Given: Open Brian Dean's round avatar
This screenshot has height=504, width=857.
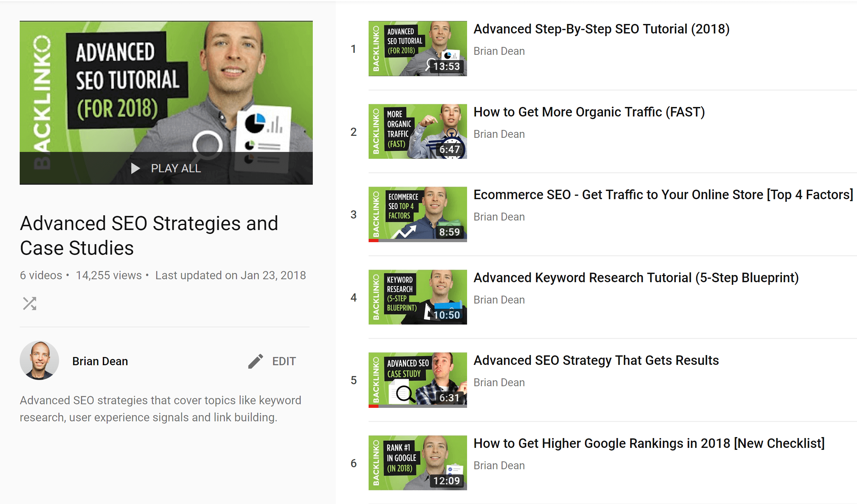Looking at the screenshot, I should 39,361.
